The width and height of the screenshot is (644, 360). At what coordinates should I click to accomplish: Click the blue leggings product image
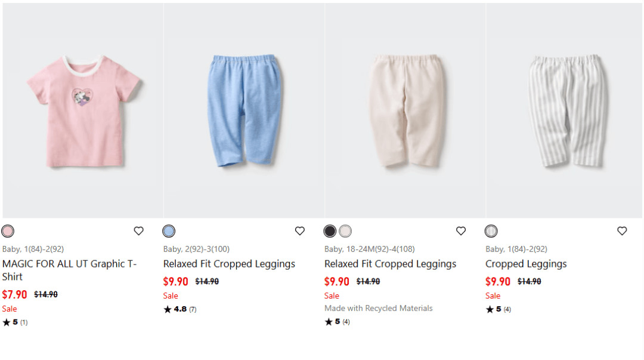244,110
